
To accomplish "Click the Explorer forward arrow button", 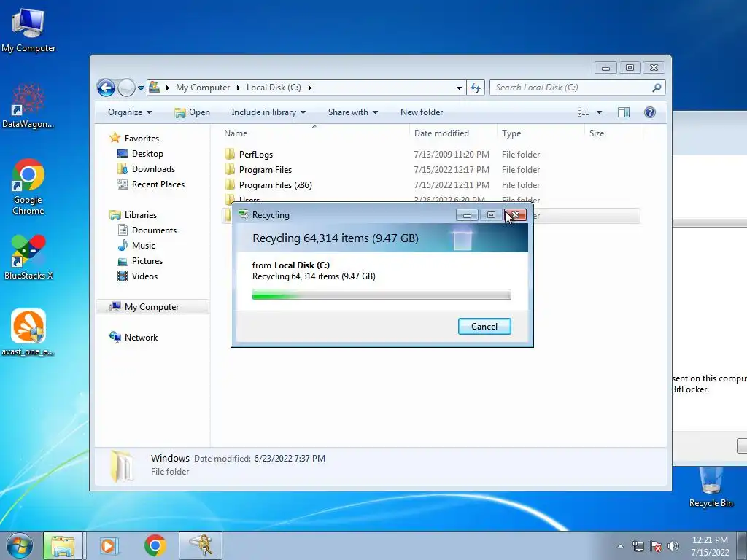I will coord(127,87).
